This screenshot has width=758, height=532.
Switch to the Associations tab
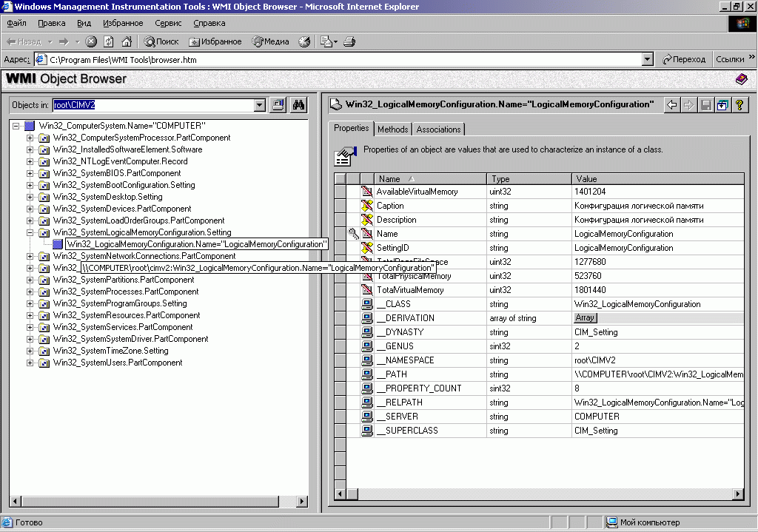(x=438, y=129)
